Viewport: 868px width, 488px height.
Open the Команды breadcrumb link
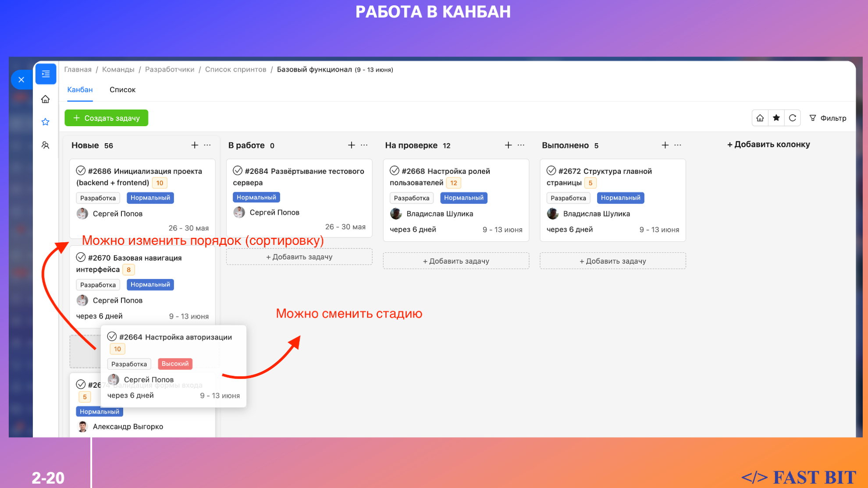pos(118,70)
